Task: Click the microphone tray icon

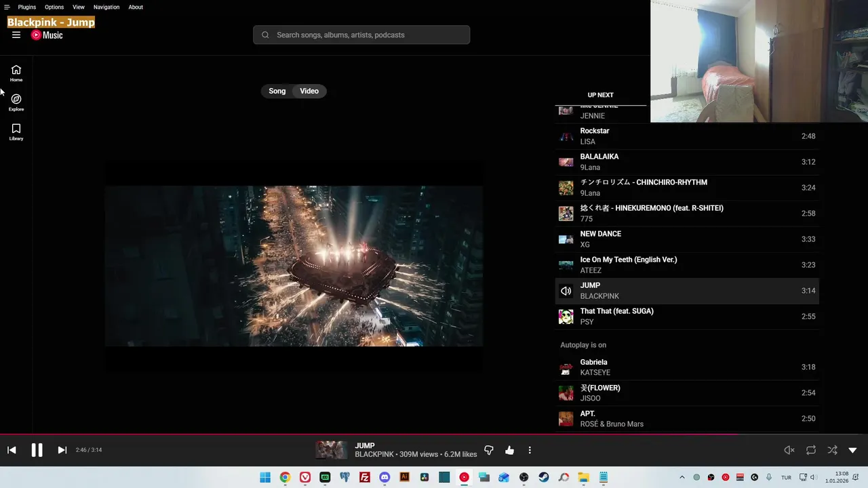Action: pyautogui.click(x=768, y=477)
